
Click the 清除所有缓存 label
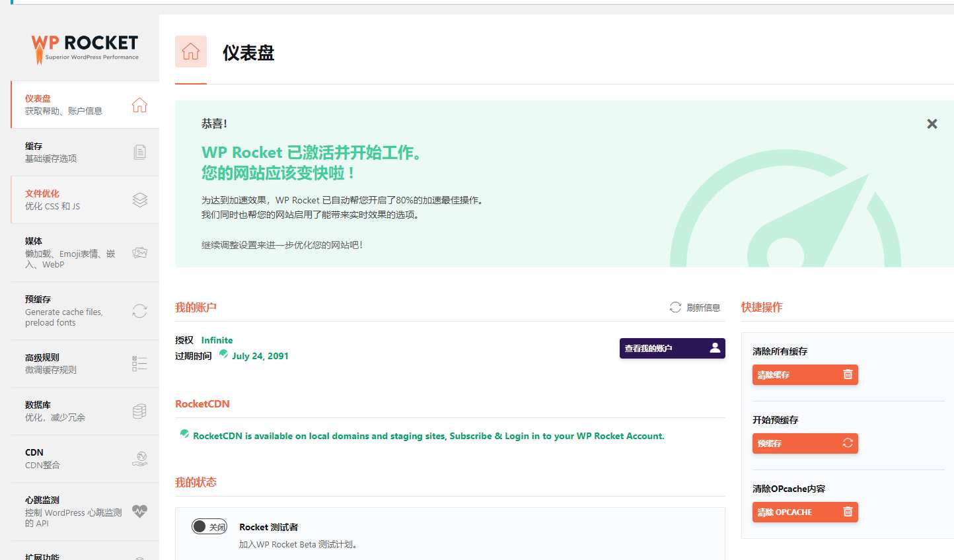[780, 351]
